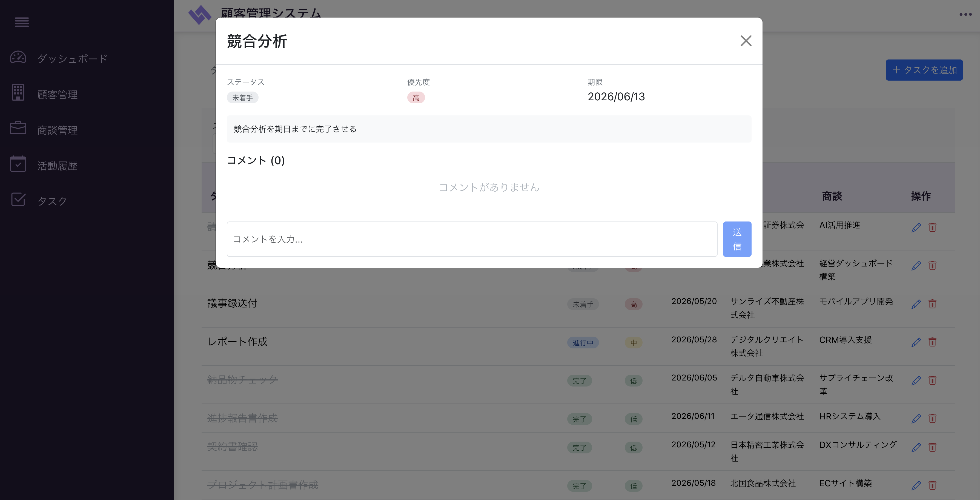Viewport: 980px width, 500px height.
Task: Click the 進捗報告書作成 task name
Action: pos(242,418)
